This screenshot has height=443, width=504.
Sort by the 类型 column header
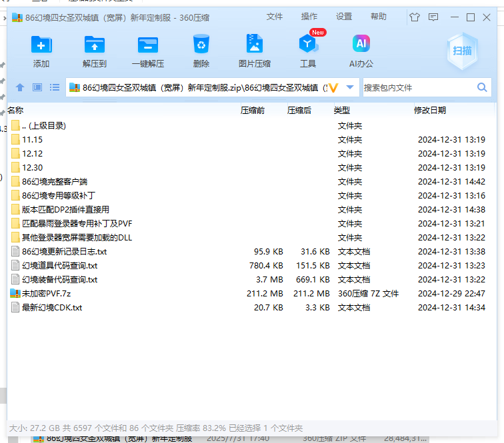342,111
